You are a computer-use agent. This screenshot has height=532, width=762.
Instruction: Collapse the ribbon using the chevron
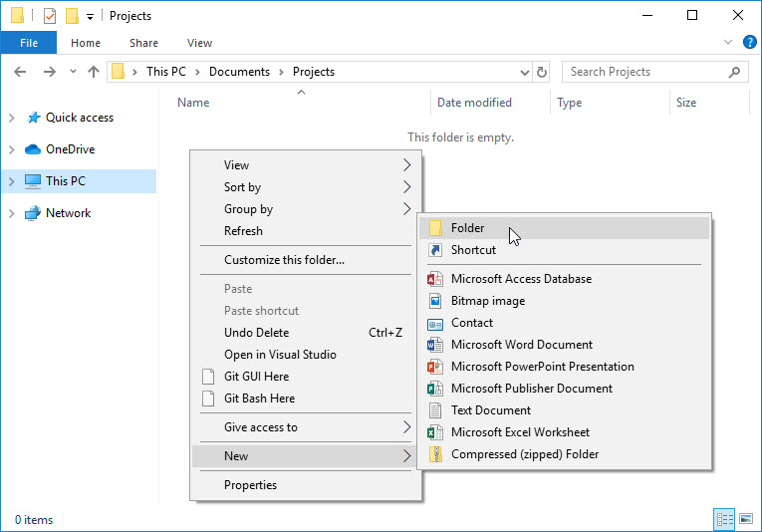(x=727, y=43)
